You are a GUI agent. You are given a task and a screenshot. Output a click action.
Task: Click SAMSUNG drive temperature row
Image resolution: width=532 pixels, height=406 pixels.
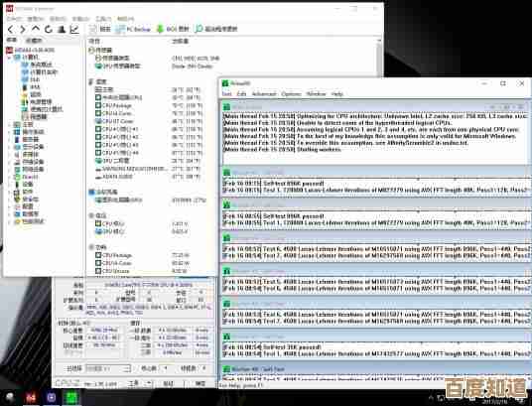(149, 169)
